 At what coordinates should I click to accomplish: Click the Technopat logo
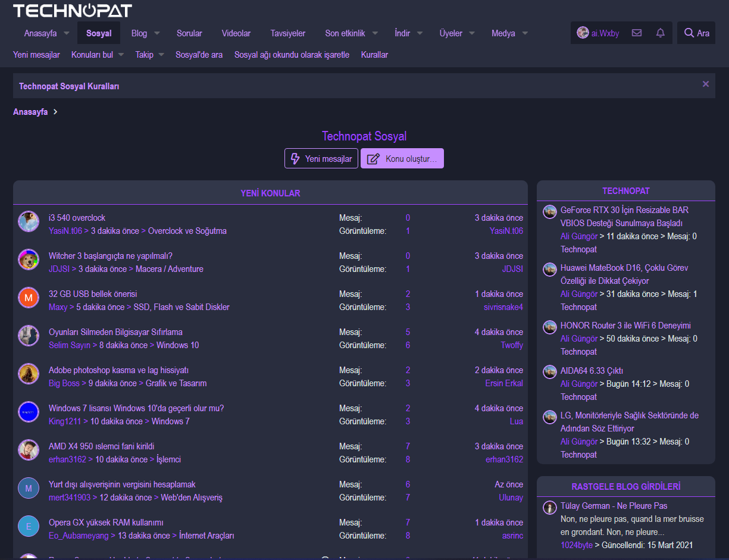[x=73, y=11]
